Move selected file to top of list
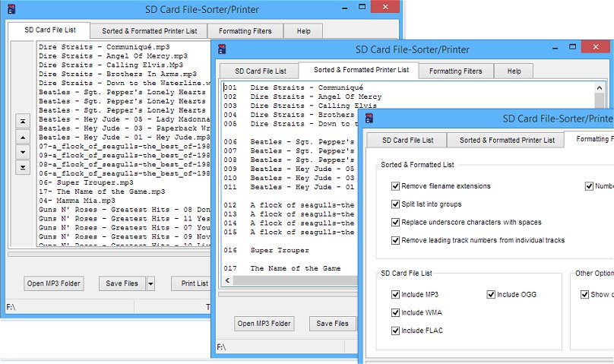The width and height of the screenshot is (614, 364). [23, 121]
